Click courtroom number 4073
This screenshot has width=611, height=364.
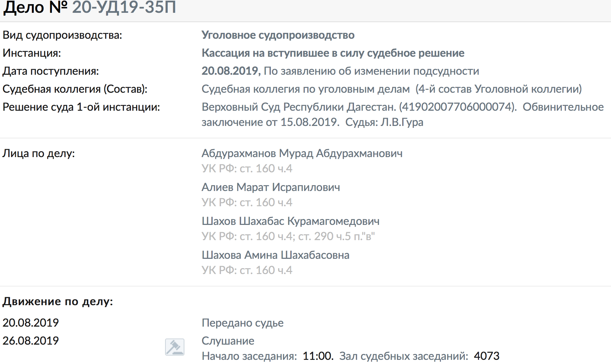click(487, 356)
